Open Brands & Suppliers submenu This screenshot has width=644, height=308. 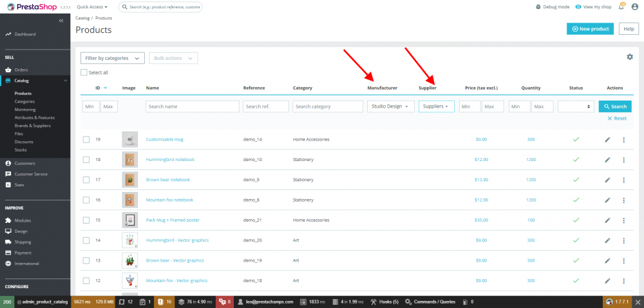32,126
